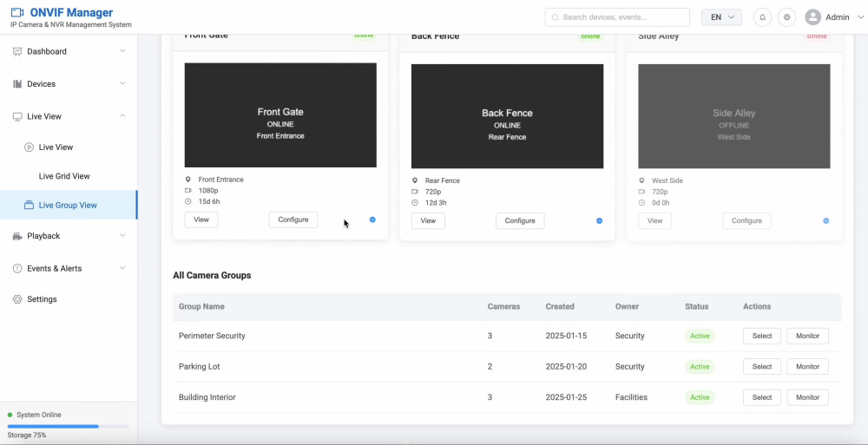
Task: Open the Admin account menu
Action: tap(833, 17)
